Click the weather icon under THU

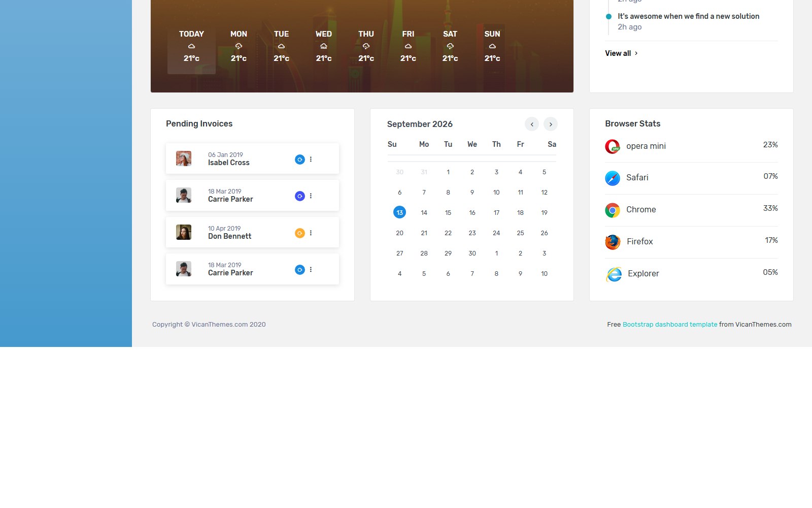point(366,46)
